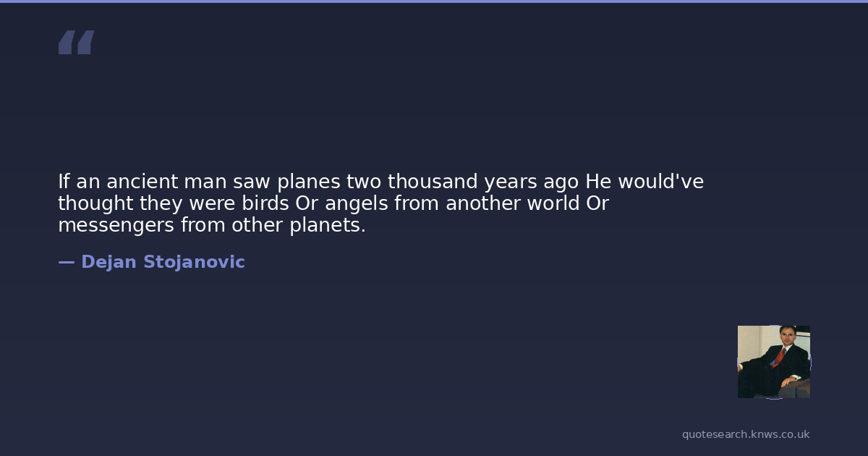Open the quotesearch.knws.co.uk link
Screen dimensions: 868x456
coord(746,434)
